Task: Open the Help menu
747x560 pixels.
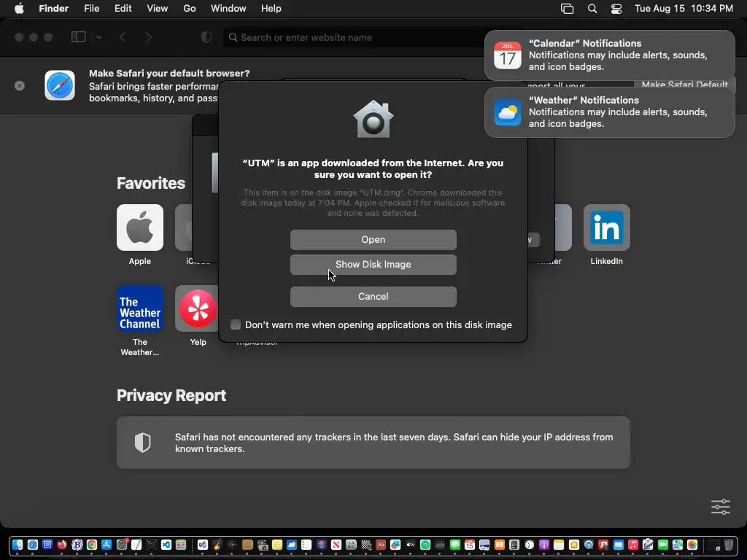Action: (271, 9)
